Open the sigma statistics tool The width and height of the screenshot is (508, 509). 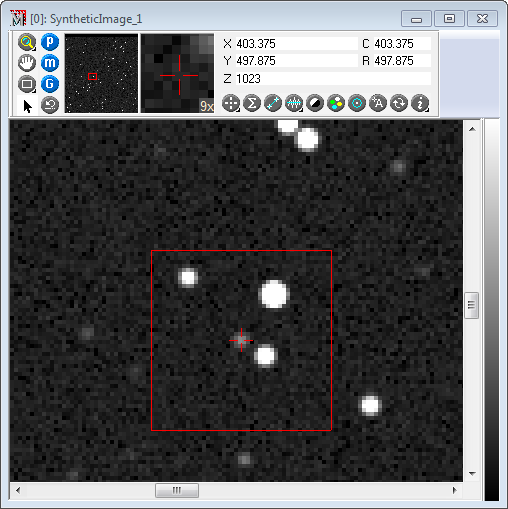252,103
